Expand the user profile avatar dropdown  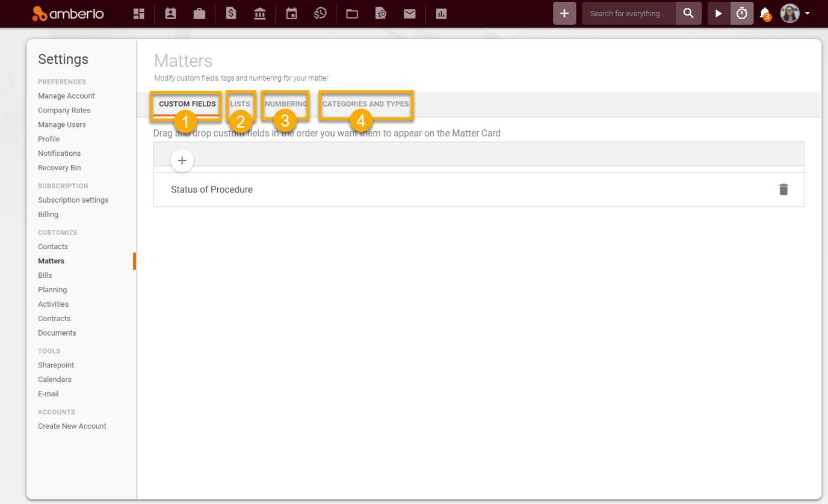795,13
